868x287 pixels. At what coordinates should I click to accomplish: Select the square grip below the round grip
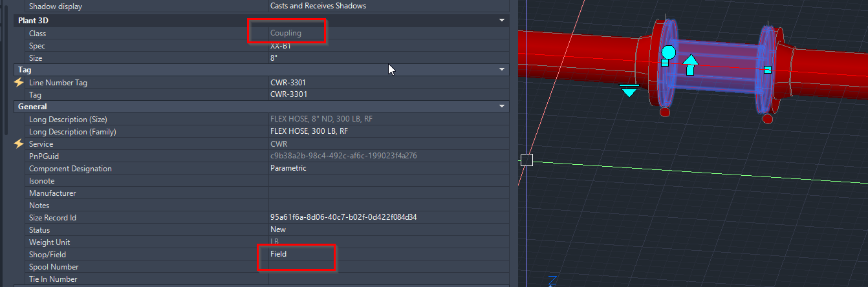click(x=665, y=63)
